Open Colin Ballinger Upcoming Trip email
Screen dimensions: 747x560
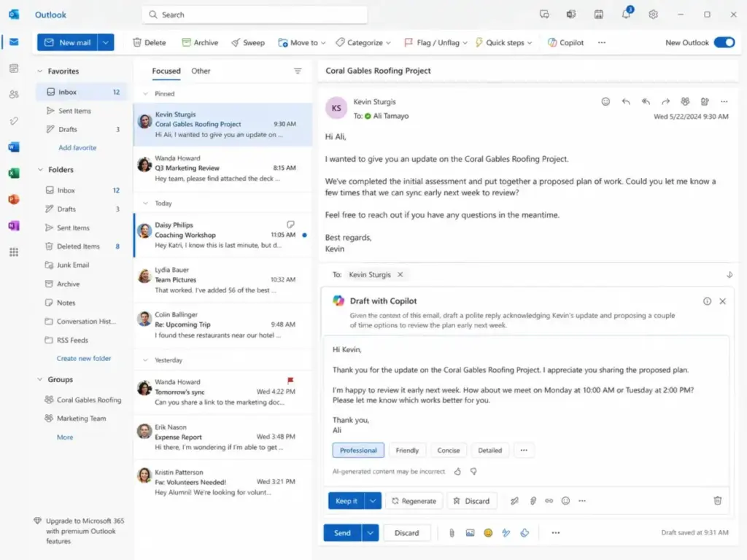[x=223, y=324]
